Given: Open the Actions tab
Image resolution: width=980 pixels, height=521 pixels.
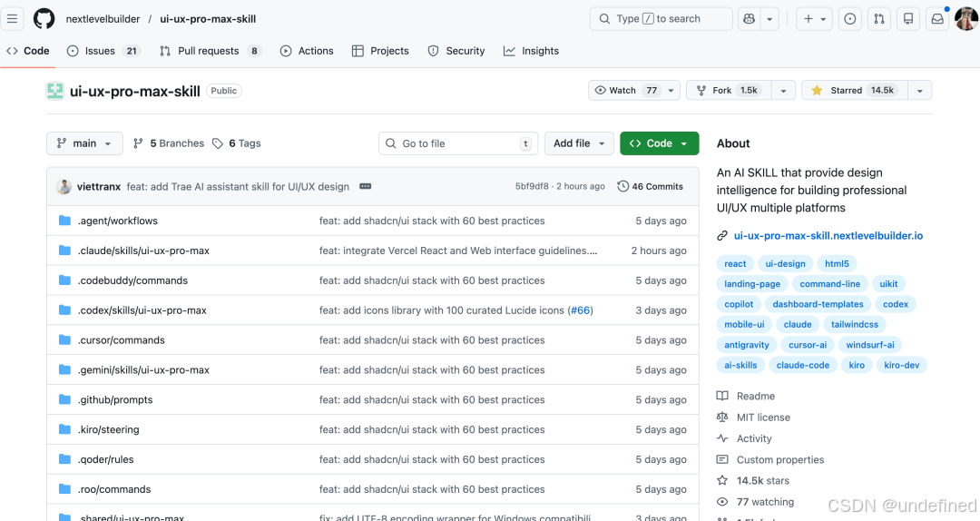Looking at the screenshot, I should coord(307,51).
